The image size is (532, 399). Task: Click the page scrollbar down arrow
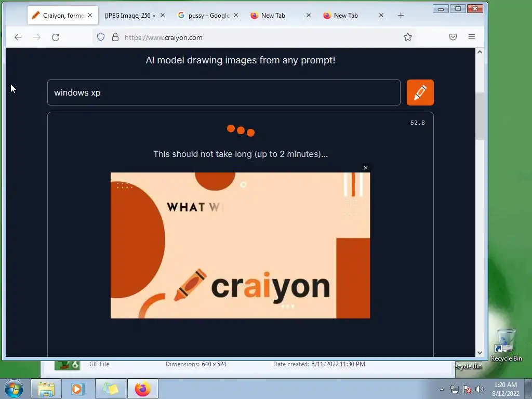click(480, 353)
